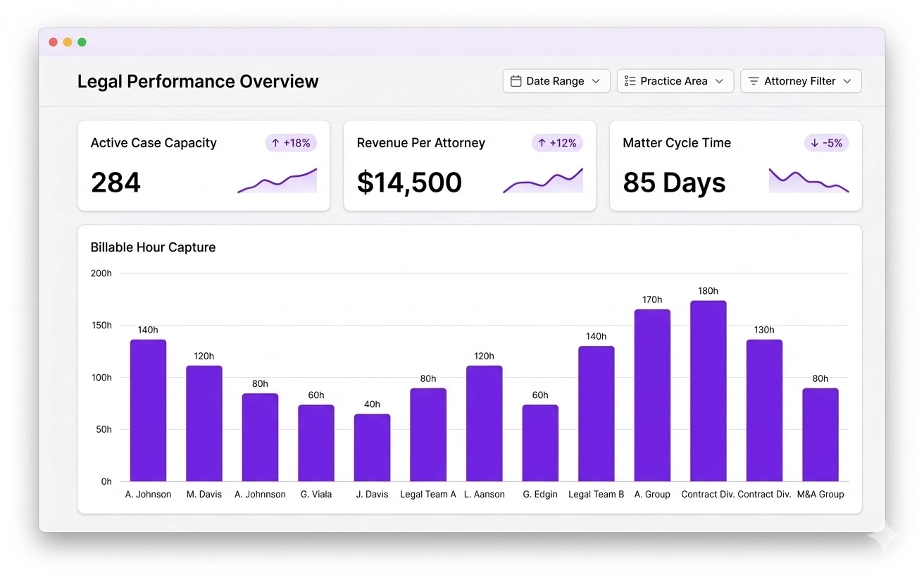
Task: Minimize the window with the yellow button
Action: point(68,42)
